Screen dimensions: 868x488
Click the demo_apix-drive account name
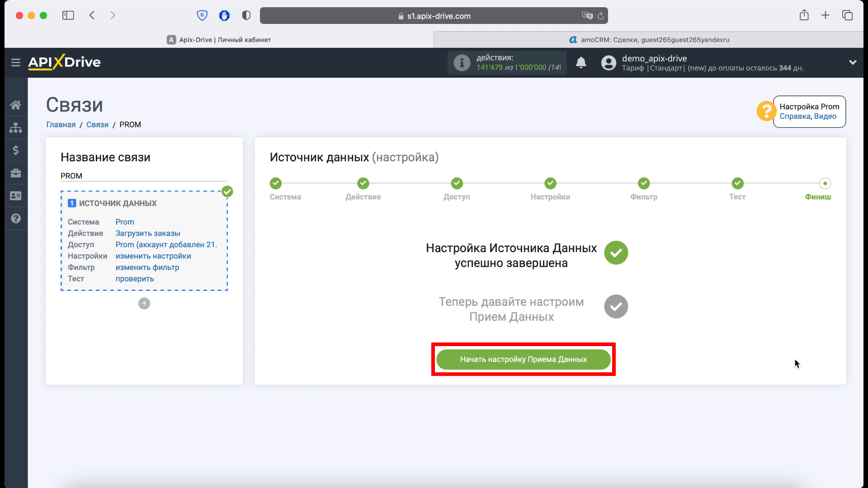654,58
